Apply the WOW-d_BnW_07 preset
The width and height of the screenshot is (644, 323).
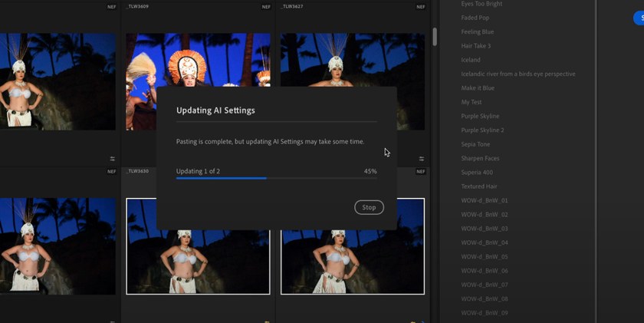pos(485,285)
